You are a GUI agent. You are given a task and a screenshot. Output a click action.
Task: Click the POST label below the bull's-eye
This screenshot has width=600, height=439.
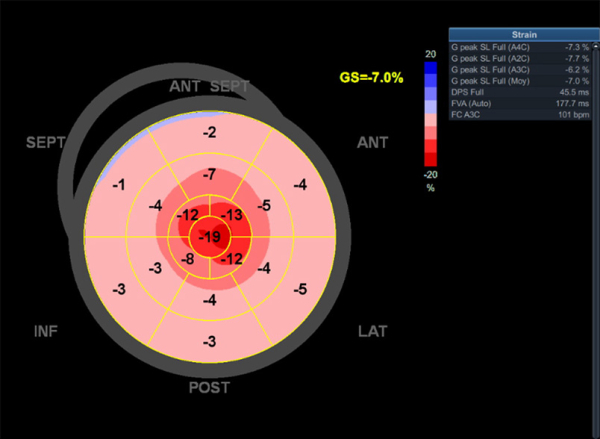[x=210, y=388]
